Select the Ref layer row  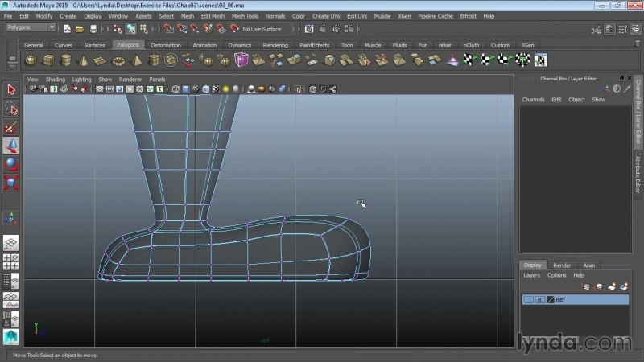pyautogui.click(x=576, y=299)
